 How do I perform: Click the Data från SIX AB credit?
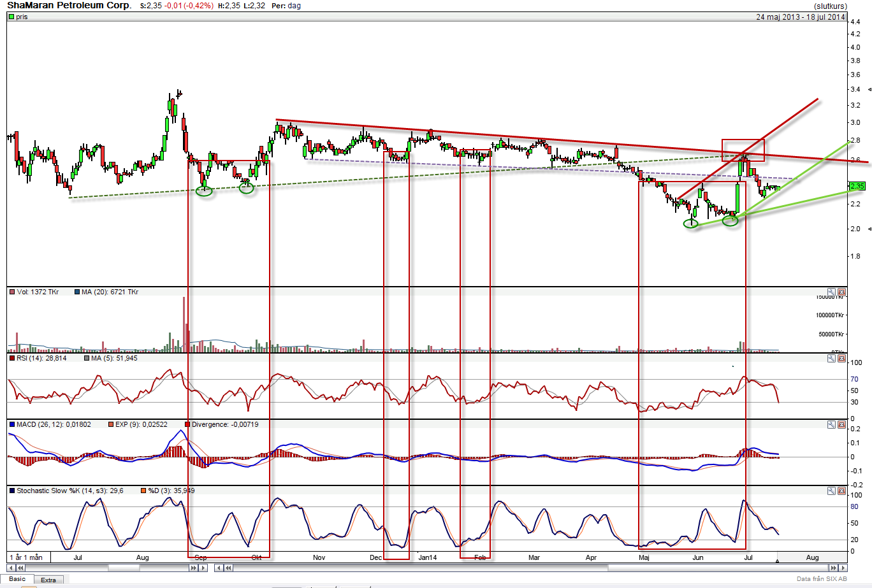822,579
